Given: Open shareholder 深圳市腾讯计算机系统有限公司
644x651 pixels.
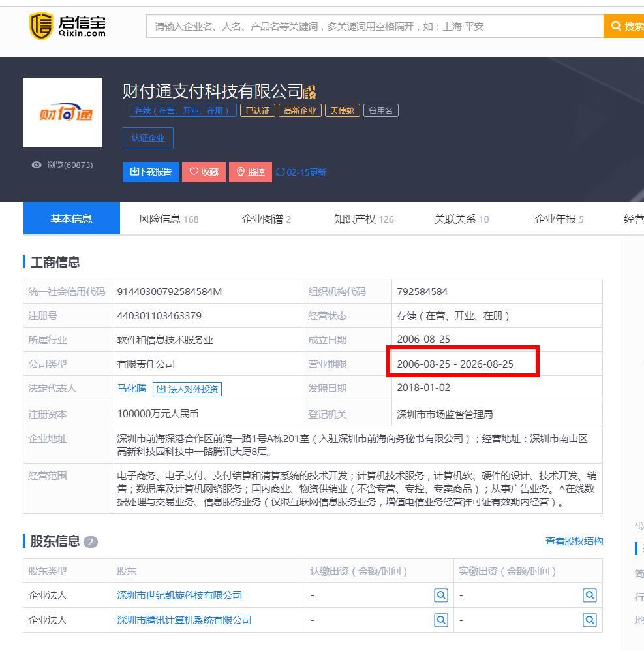Looking at the screenshot, I should coord(184,620).
